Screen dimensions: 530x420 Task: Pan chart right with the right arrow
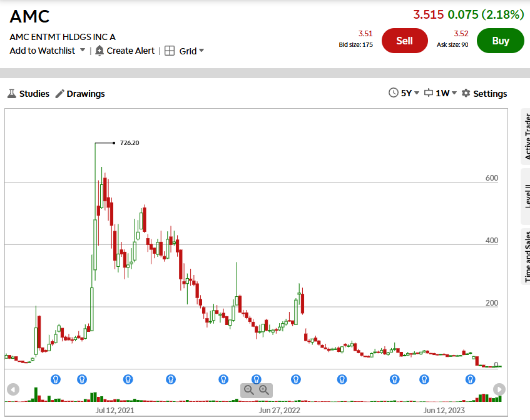[499, 389]
